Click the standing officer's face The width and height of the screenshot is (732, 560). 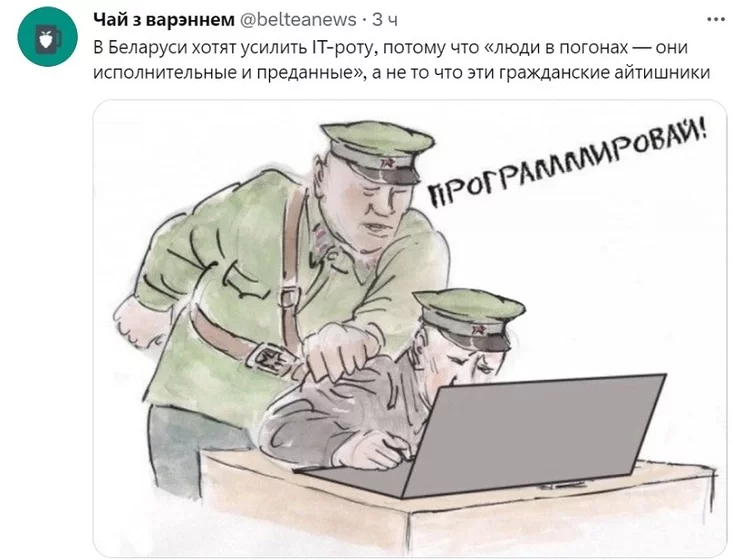point(379,205)
